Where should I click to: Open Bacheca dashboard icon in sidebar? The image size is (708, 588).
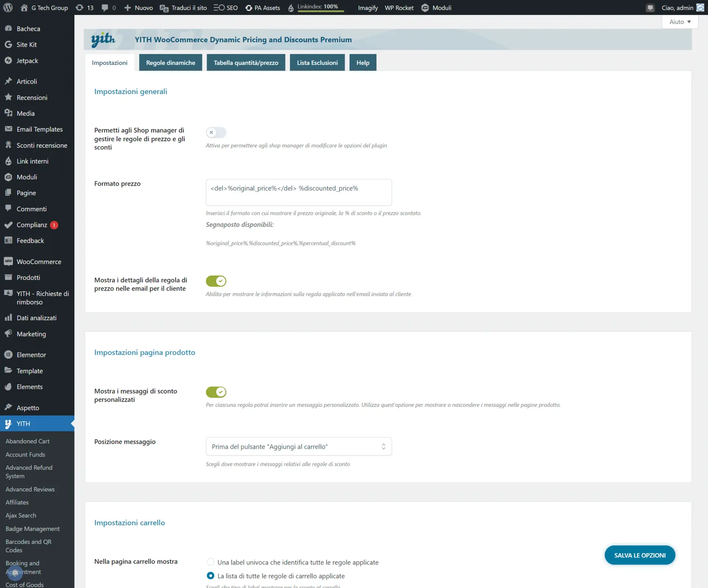[8, 28]
